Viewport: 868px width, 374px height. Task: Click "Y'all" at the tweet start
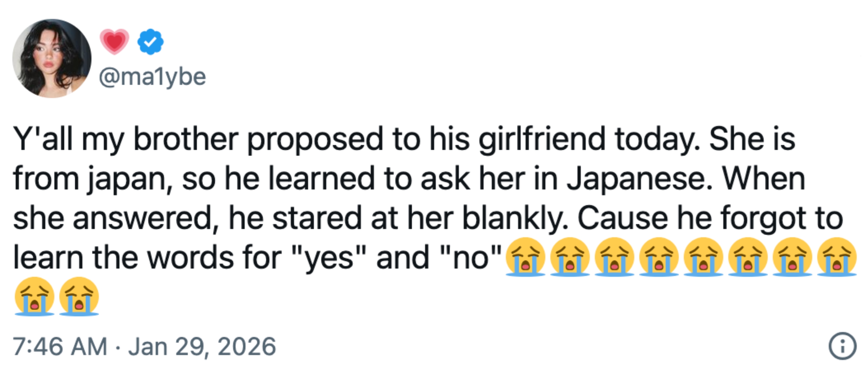[43, 139]
